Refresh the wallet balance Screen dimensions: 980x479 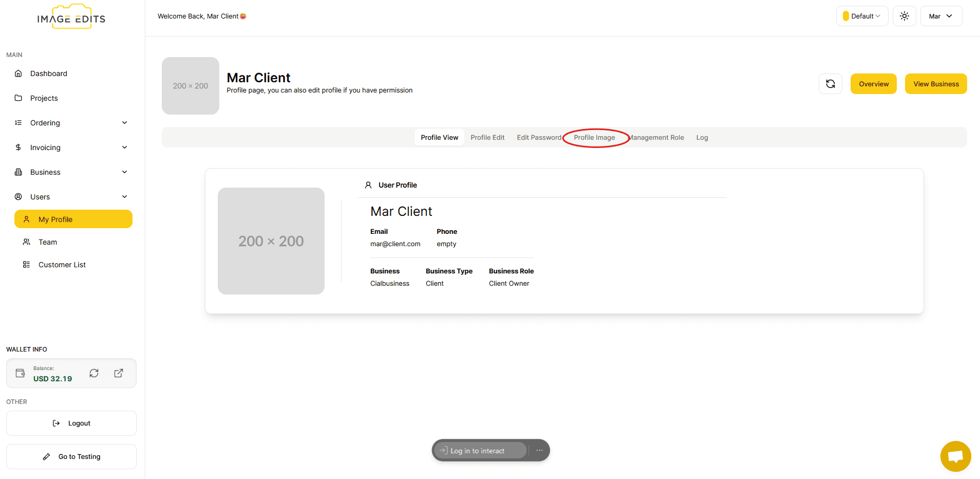(94, 373)
